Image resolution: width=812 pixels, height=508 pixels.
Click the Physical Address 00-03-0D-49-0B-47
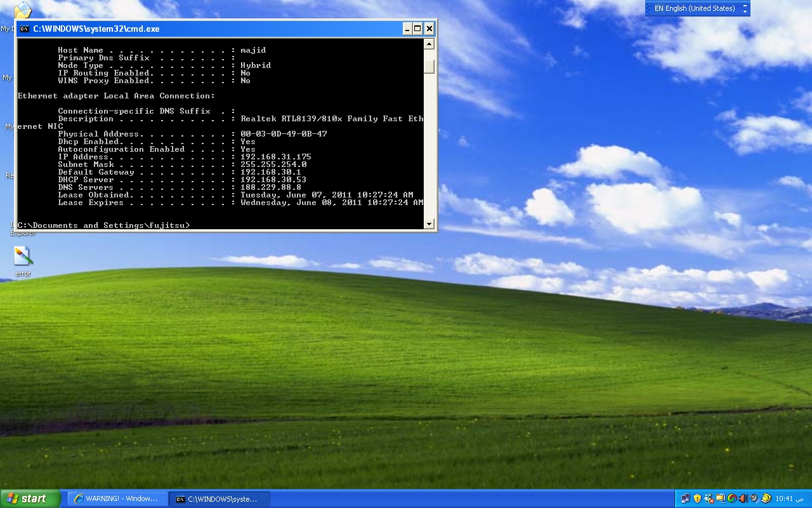[x=284, y=134]
